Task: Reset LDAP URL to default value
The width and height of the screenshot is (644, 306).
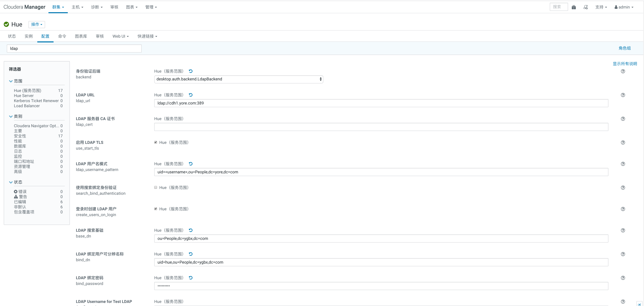Action: pyautogui.click(x=190, y=95)
